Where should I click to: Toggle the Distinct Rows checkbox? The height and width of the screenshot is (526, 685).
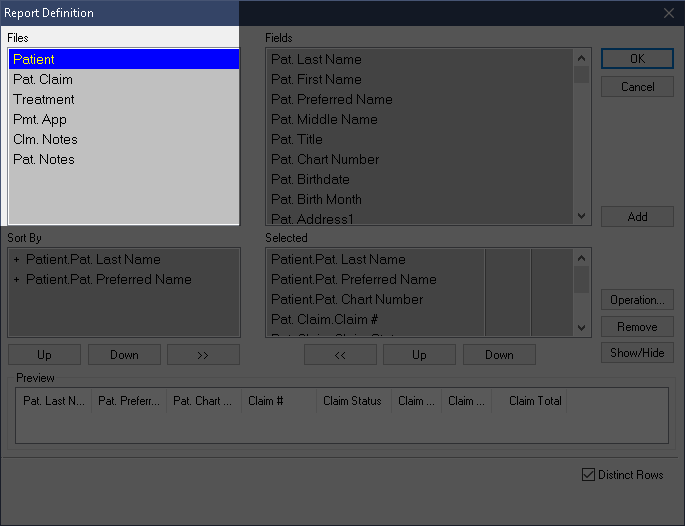(588, 475)
